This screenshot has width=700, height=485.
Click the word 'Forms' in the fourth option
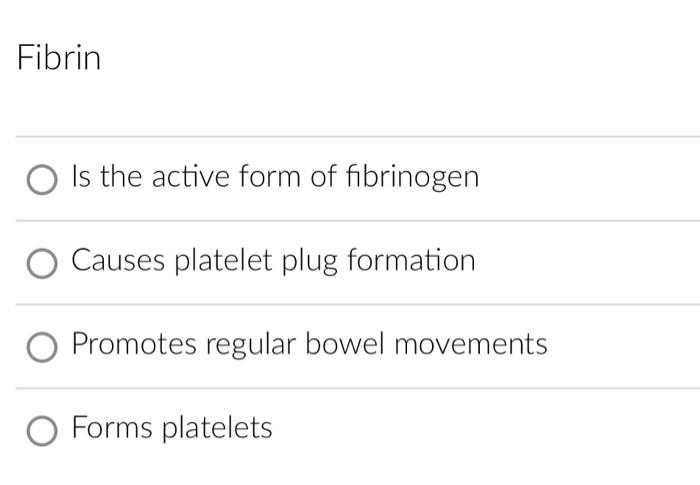112,427
